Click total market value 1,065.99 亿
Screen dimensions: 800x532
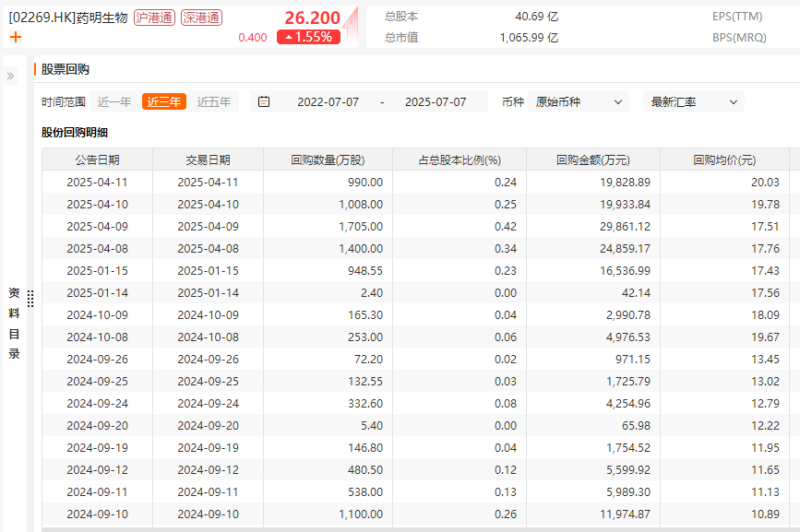click(x=529, y=38)
